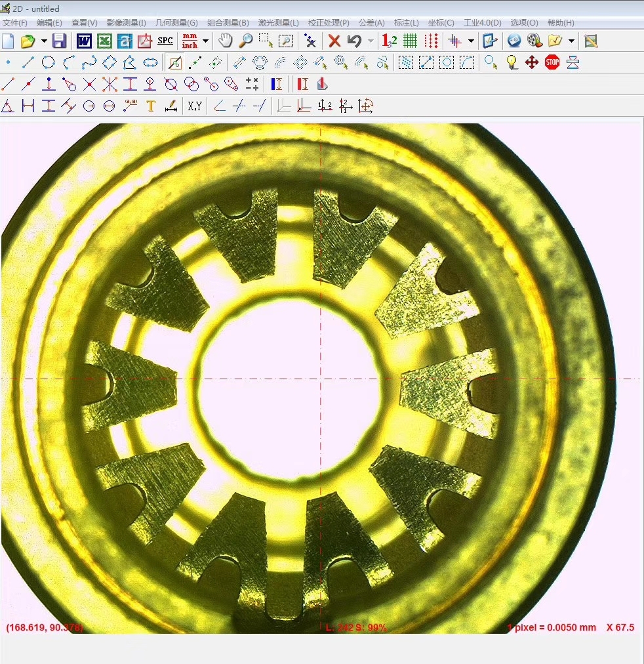Click the red X delete icon

(334, 41)
